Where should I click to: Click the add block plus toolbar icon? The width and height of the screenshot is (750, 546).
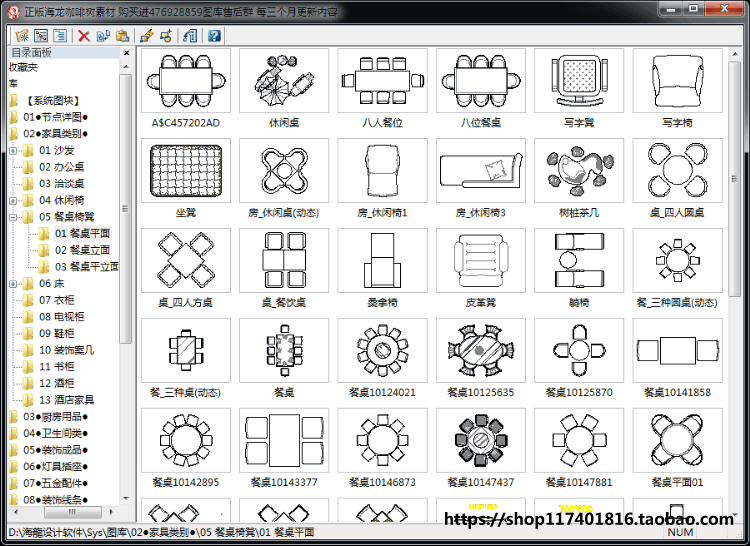pos(166,35)
